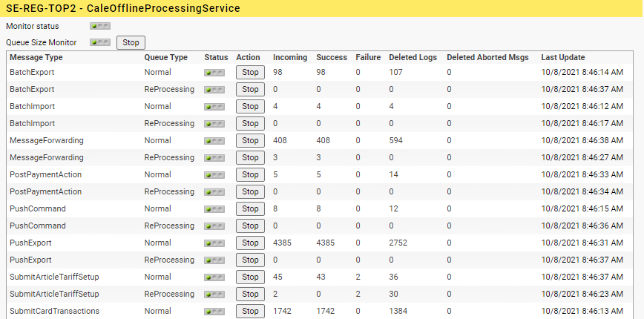Select timestamp 10/8/2021 8:46:31 AM
This screenshot has width=644, height=319.
(582, 243)
